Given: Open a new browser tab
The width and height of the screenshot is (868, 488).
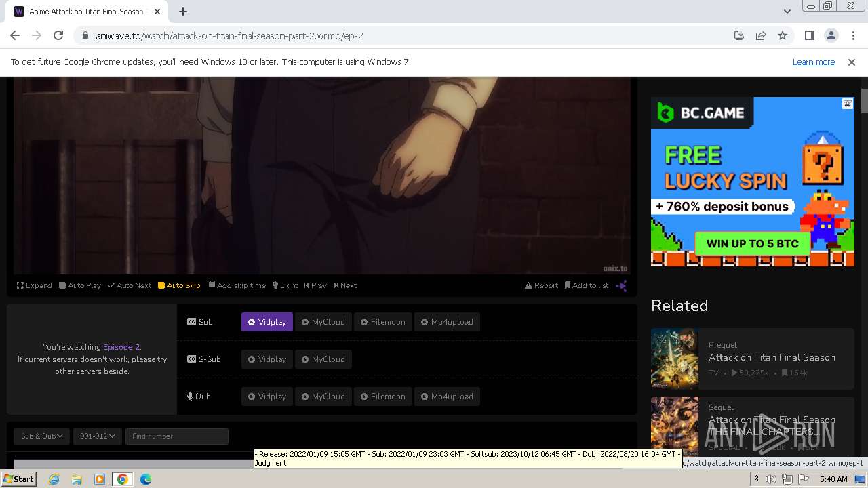Looking at the screenshot, I should click(183, 12).
